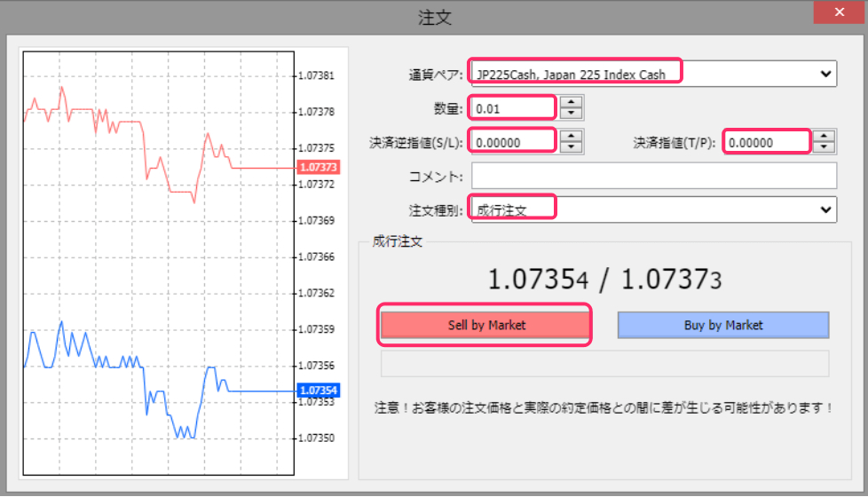
Task: Click the blue 1.07354 bid price tag
Action: click(x=319, y=390)
